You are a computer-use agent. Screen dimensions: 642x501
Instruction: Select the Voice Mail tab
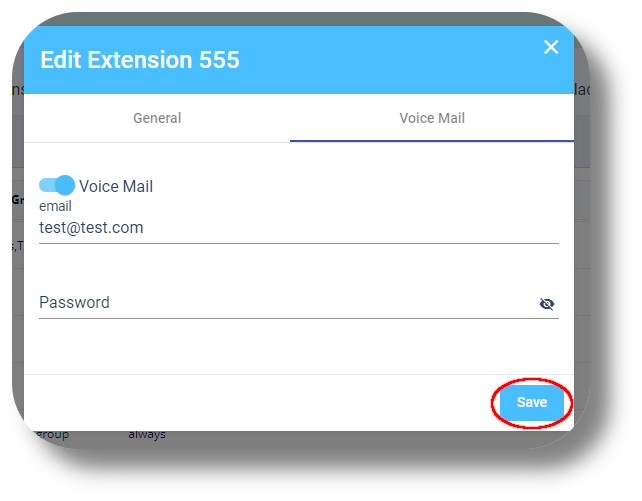click(432, 118)
